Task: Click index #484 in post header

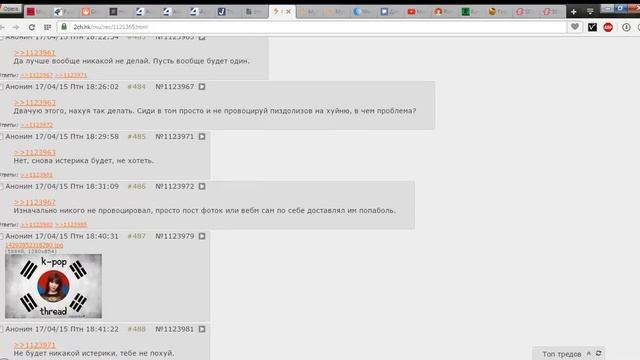Action: [136, 87]
